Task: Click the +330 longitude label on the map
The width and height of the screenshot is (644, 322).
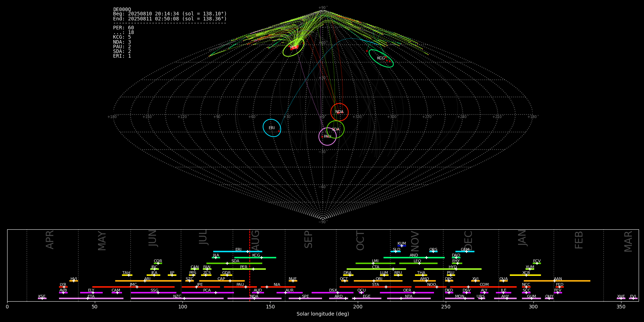Action: [x=357, y=117]
